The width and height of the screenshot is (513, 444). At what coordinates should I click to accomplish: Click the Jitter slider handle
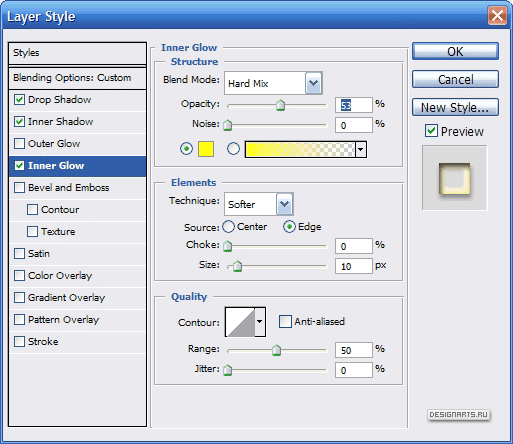[228, 370]
